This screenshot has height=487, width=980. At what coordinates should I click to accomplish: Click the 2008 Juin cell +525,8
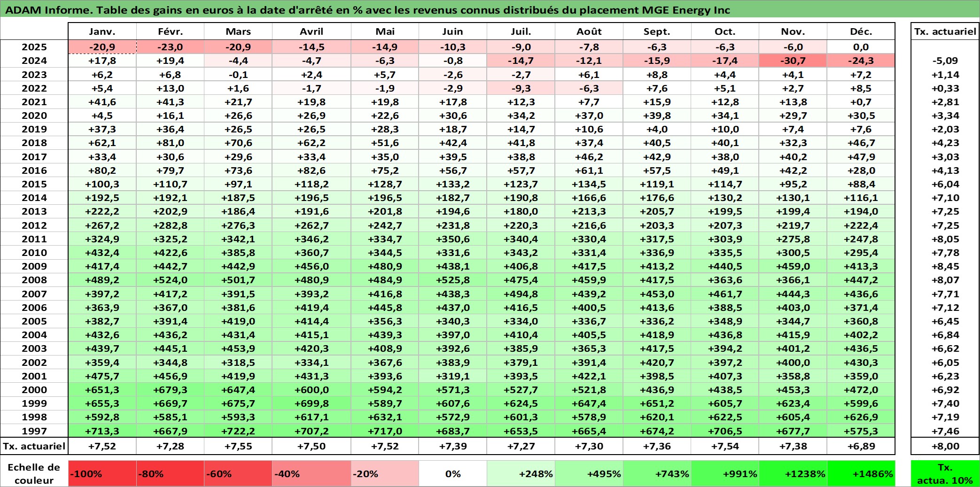tap(453, 280)
